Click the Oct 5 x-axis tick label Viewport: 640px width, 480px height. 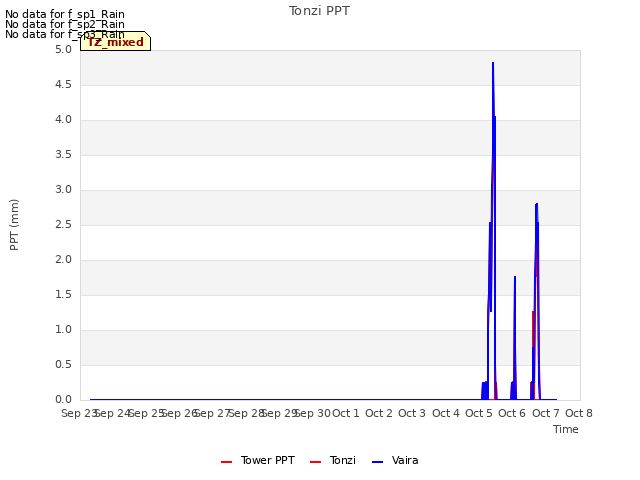tap(479, 413)
